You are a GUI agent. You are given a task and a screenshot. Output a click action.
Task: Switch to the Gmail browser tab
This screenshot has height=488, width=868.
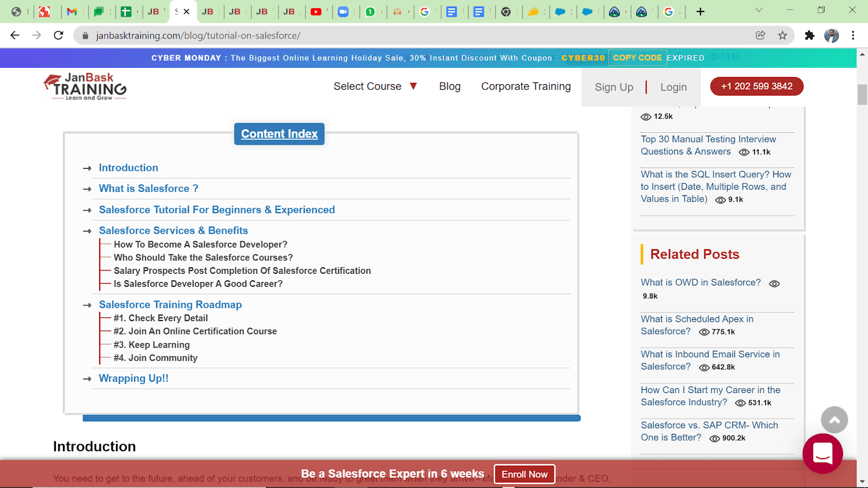click(x=72, y=11)
